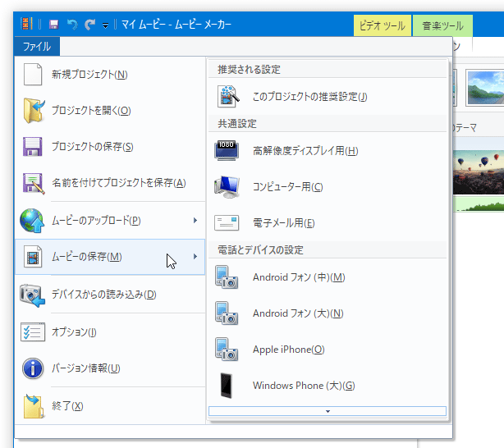Select このプロジェクトの推奨設定(J)
504x448 pixels.
coord(328,97)
